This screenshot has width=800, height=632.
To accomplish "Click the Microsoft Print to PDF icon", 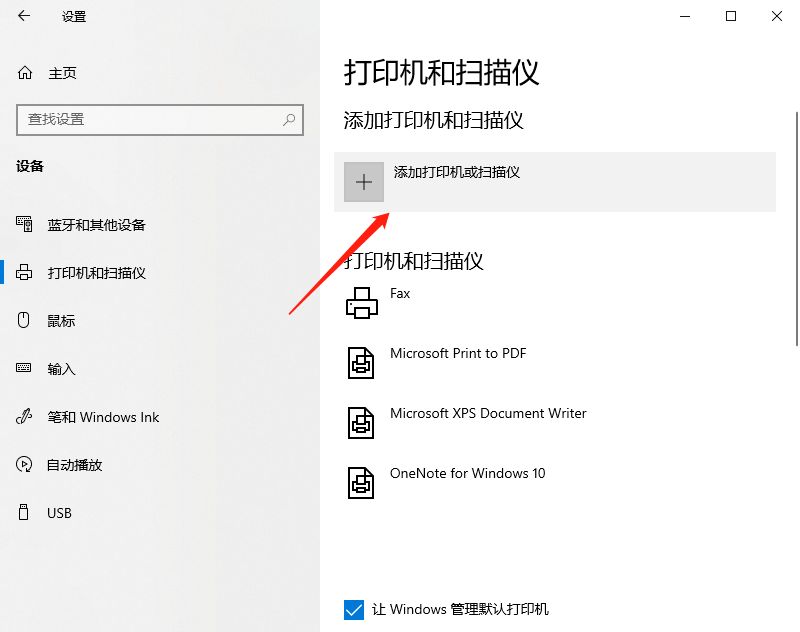I will tap(361, 363).
